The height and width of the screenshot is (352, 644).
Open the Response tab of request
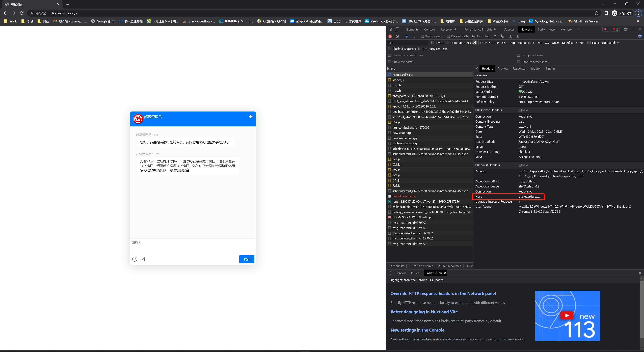[x=519, y=68]
